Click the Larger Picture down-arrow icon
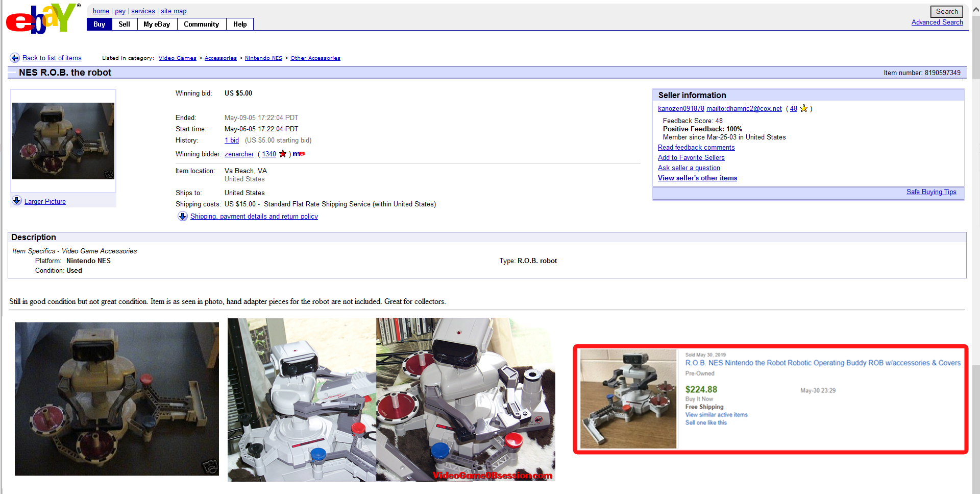 [17, 201]
